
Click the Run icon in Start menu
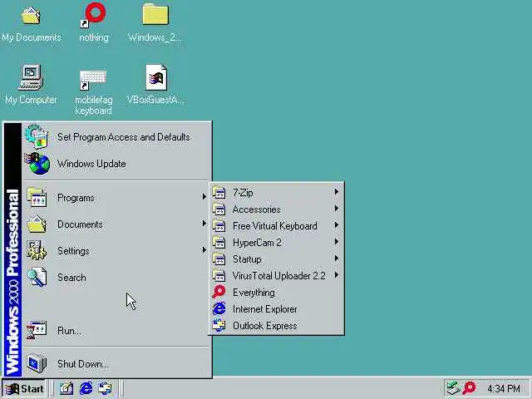coord(37,330)
